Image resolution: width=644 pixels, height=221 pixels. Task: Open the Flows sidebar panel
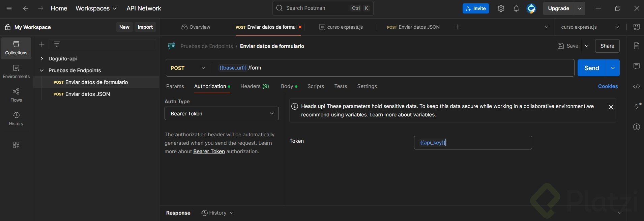[x=16, y=95]
